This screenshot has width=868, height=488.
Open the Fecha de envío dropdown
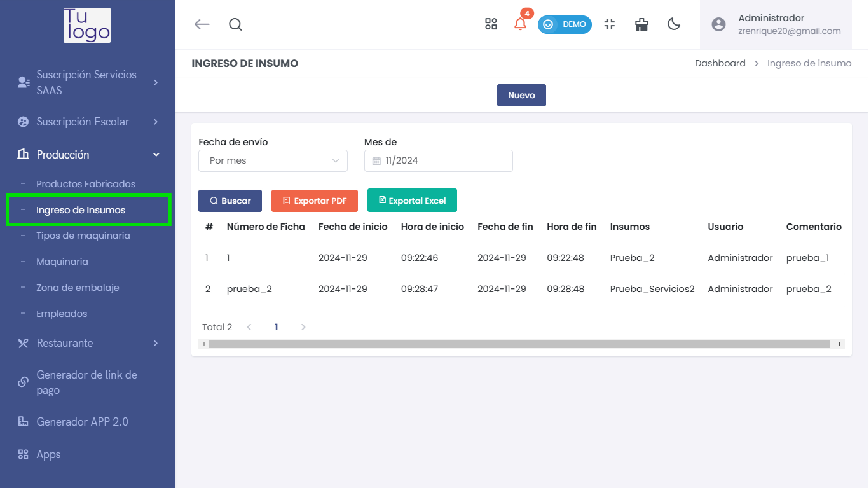pyautogui.click(x=273, y=161)
